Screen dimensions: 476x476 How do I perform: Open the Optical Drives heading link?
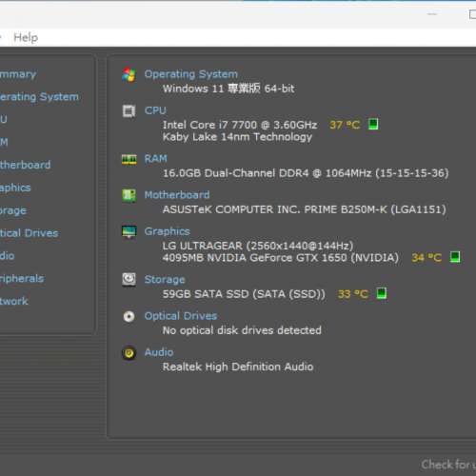[181, 316]
